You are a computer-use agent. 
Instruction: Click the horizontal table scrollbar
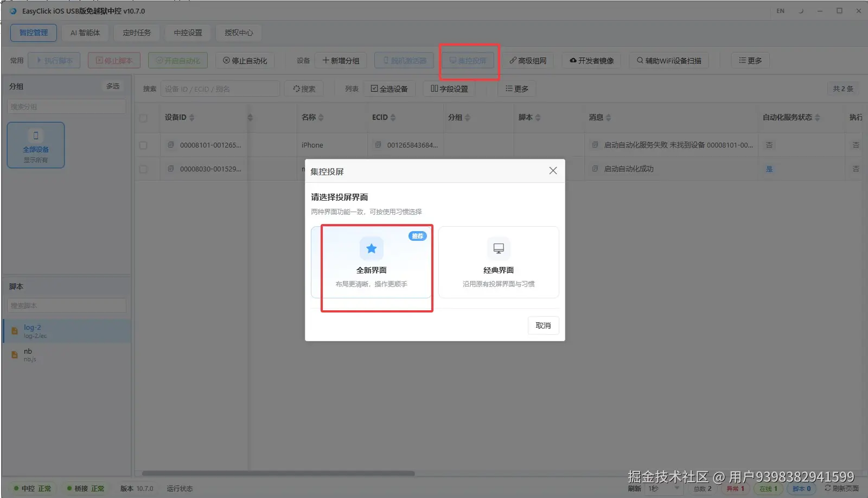278,474
